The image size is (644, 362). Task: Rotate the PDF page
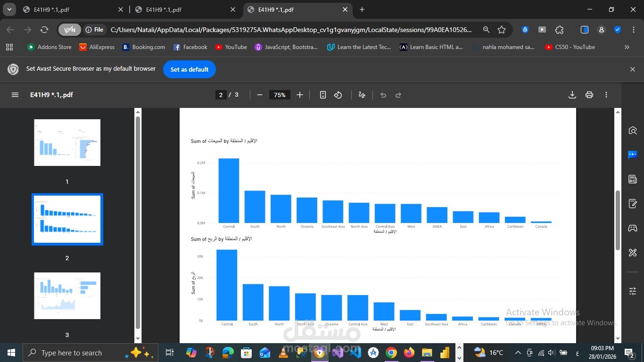pyautogui.click(x=338, y=95)
